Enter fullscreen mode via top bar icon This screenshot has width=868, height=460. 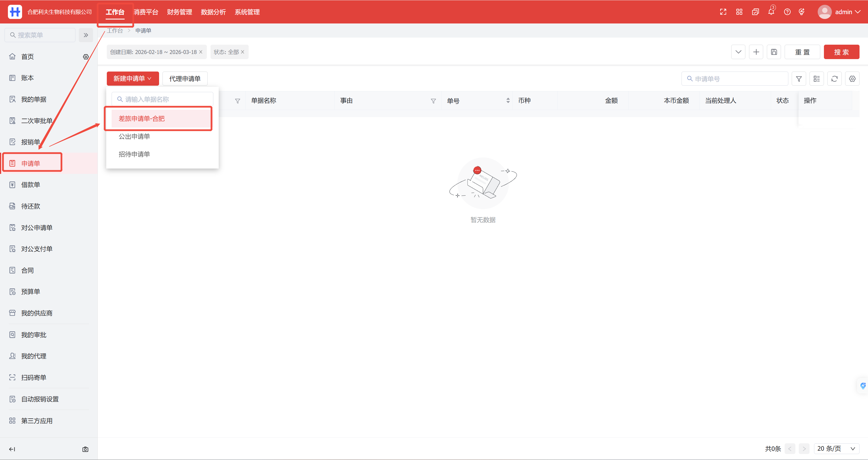723,12
